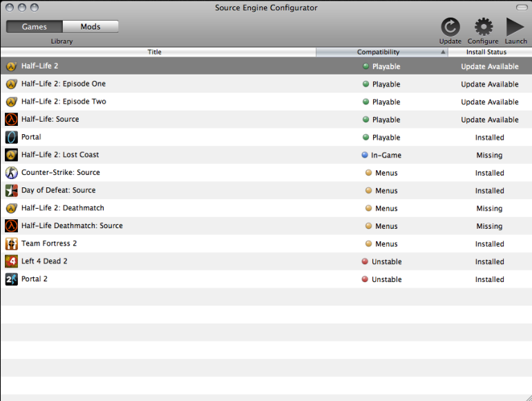The width and height of the screenshot is (532, 401).
Task: Click Missing status for Lost Coast
Action: tap(489, 155)
